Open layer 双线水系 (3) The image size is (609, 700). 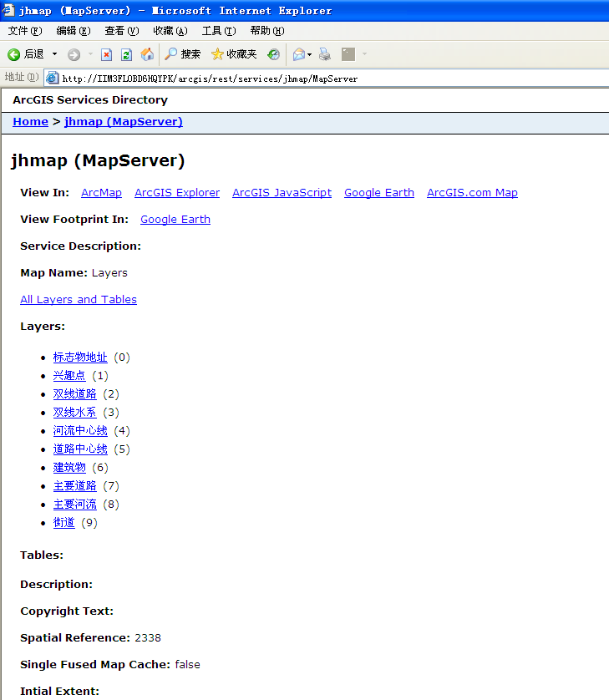tap(75, 412)
